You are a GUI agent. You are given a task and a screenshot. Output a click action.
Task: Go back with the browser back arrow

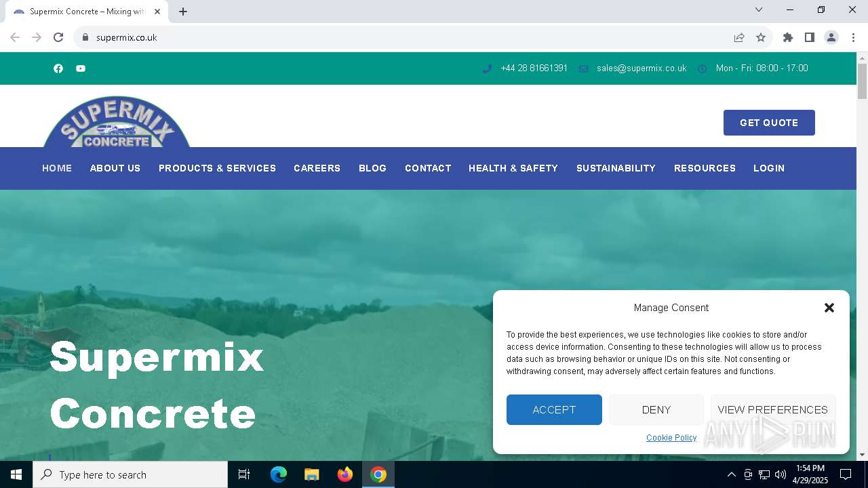(x=15, y=37)
